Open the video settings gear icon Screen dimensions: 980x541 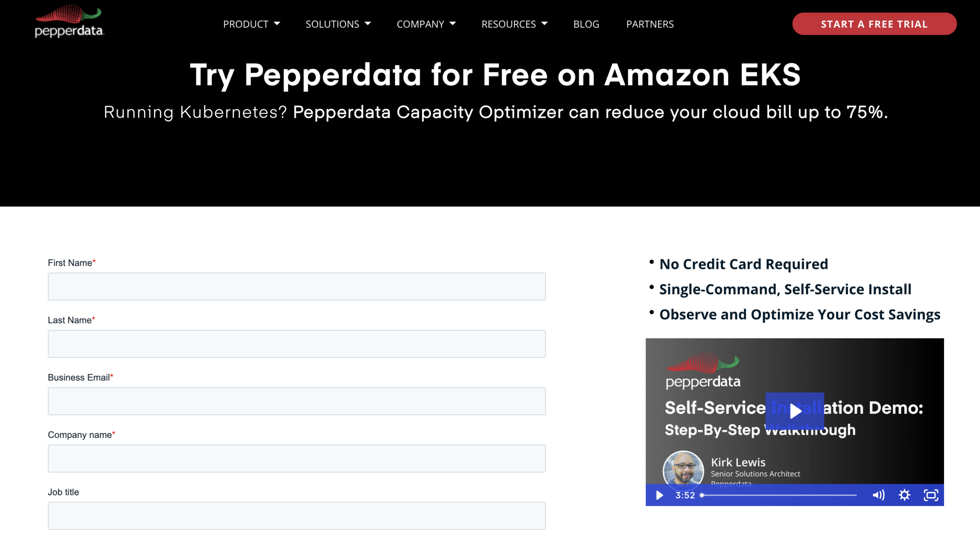coord(904,495)
